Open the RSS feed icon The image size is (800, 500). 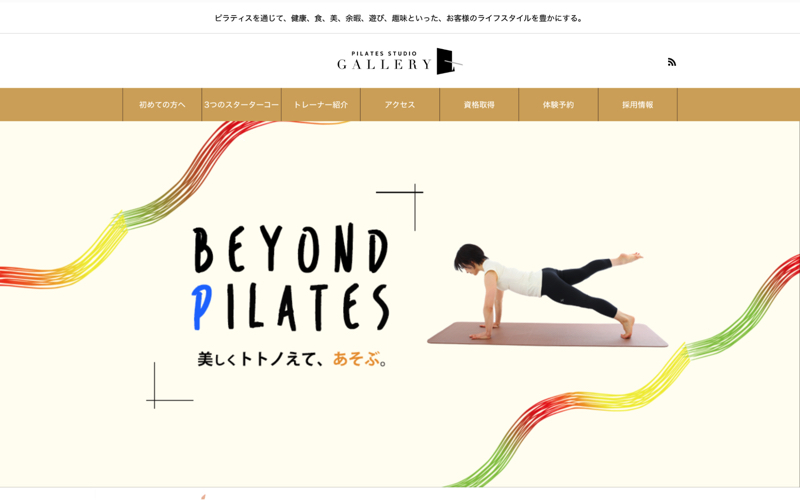coord(671,62)
